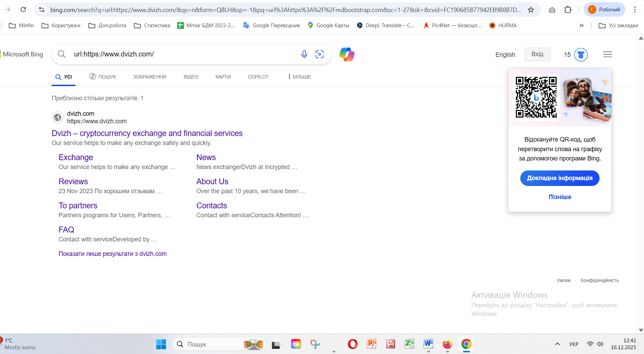Viewport: 644px width, 354px height.
Task: Switch to the COPILOT tab
Action: click(x=258, y=77)
